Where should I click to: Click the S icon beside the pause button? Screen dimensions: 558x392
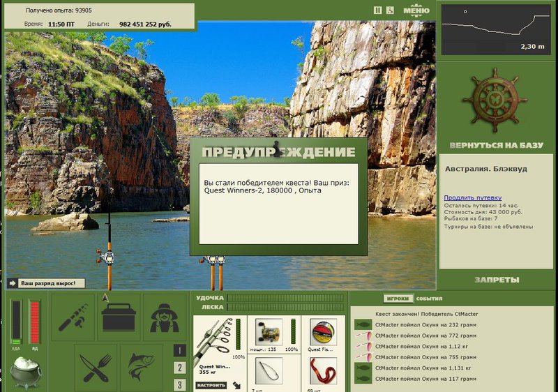[x=390, y=10]
